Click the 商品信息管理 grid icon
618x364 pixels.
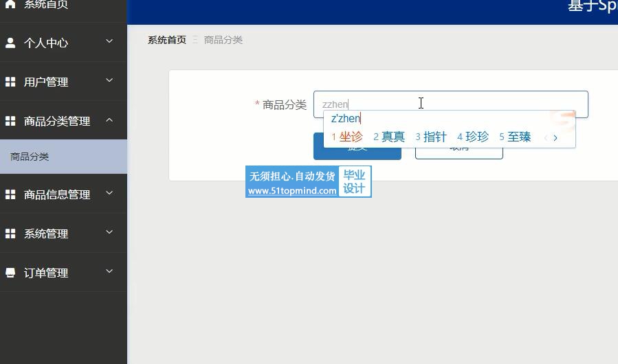[10, 194]
